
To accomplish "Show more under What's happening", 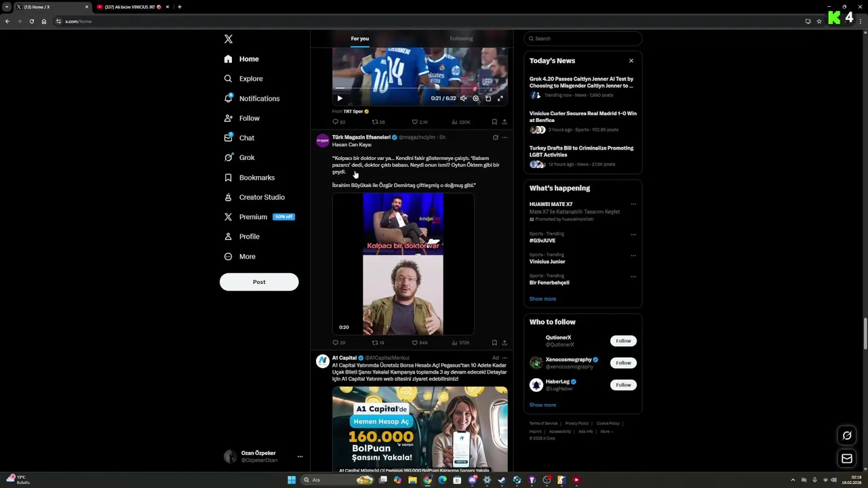I will click(542, 299).
